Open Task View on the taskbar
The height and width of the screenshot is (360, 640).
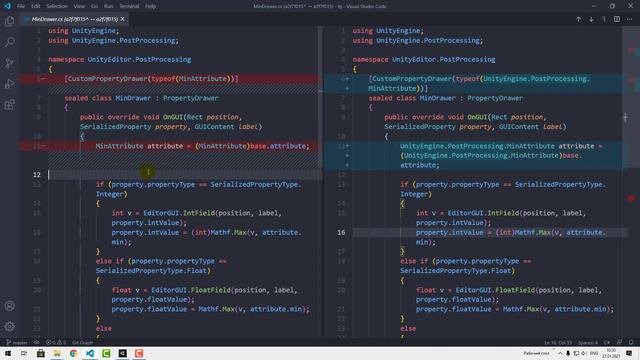[x=24, y=353]
